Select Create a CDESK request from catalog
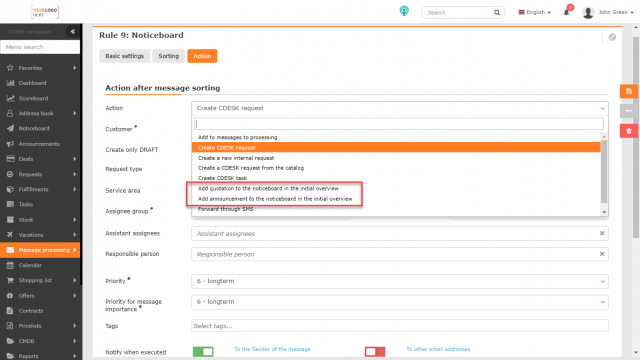Image resolution: width=640 pixels, height=360 pixels. [396, 168]
